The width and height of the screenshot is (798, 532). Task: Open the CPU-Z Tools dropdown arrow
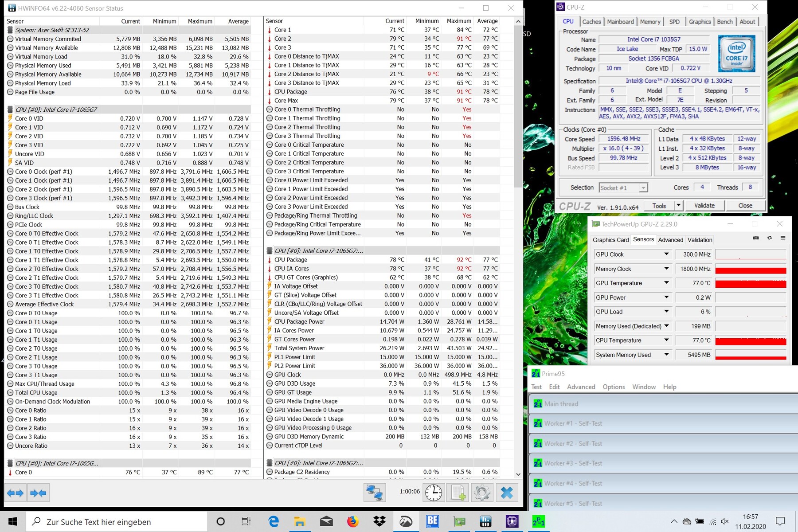pyautogui.click(x=678, y=205)
